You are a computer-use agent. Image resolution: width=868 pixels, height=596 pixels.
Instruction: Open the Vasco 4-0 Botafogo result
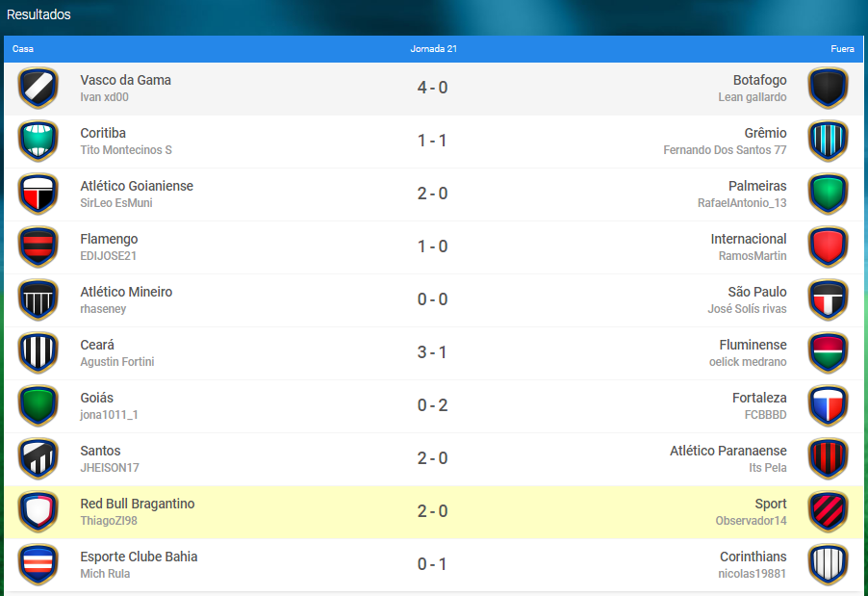[432, 88]
